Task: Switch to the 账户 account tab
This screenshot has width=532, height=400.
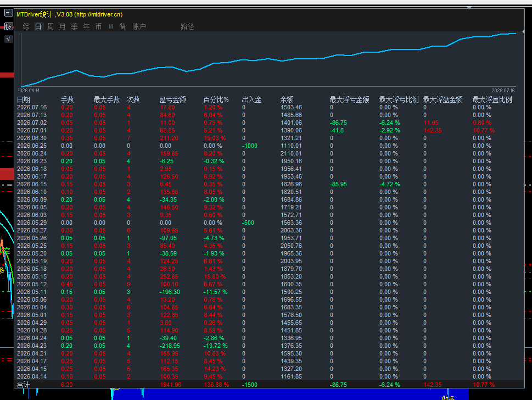Action: [139, 26]
